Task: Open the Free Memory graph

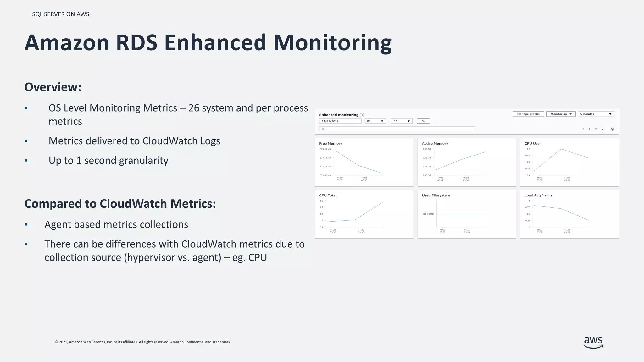Action: (364, 162)
